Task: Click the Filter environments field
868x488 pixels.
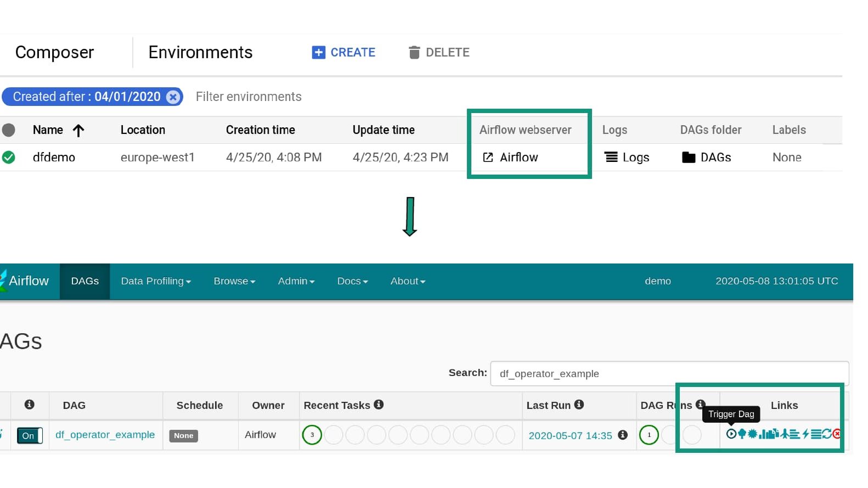Action: 249,97
